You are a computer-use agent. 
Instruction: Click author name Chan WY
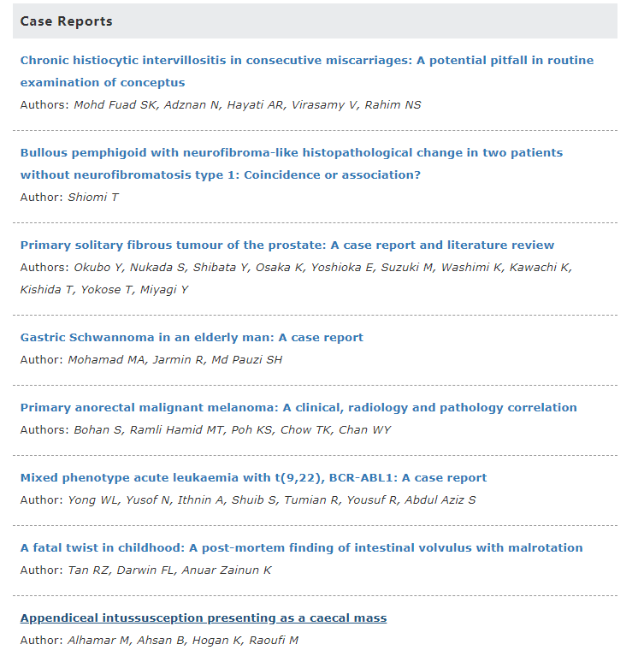364,430
